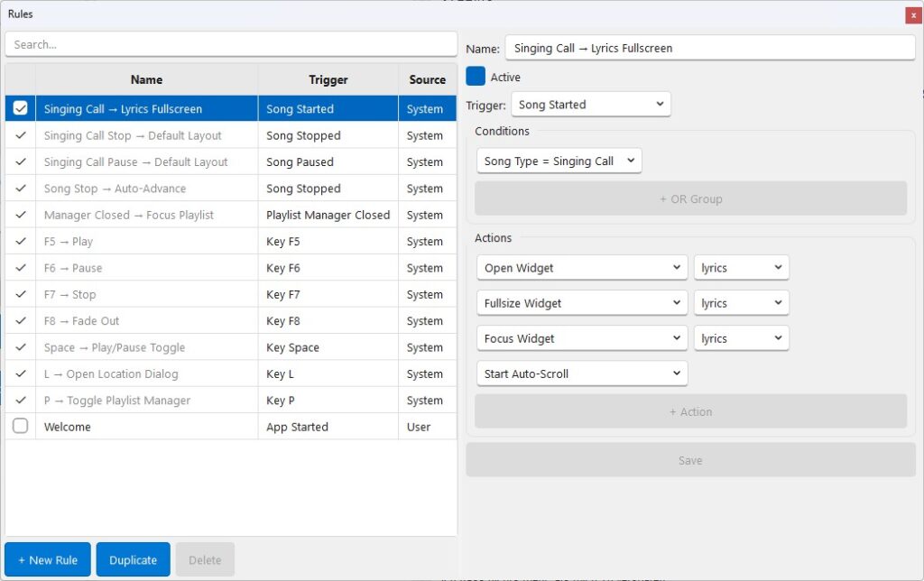The width and height of the screenshot is (924, 581).
Task: Toggle the Active checkbox
Action: pos(476,77)
